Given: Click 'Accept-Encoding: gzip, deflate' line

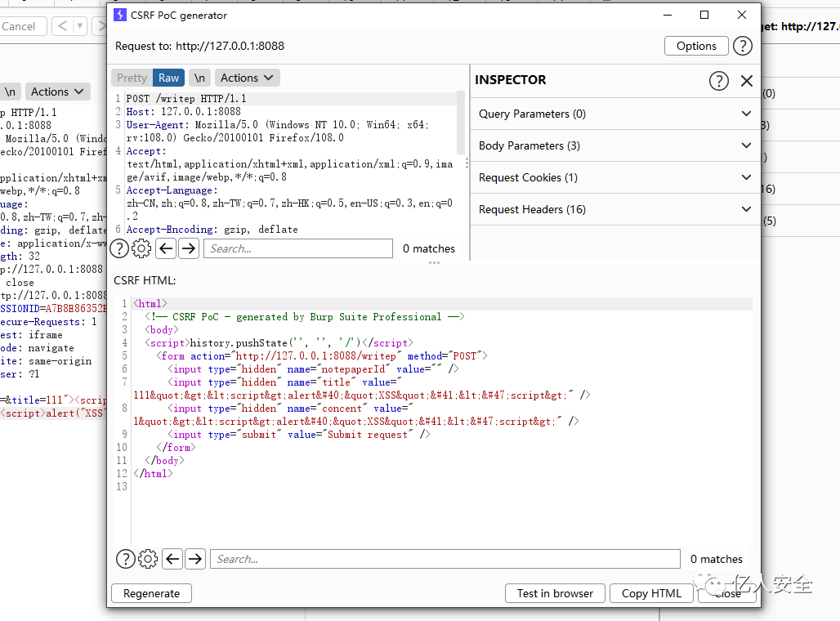Looking at the screenshot, I should 212,230.
